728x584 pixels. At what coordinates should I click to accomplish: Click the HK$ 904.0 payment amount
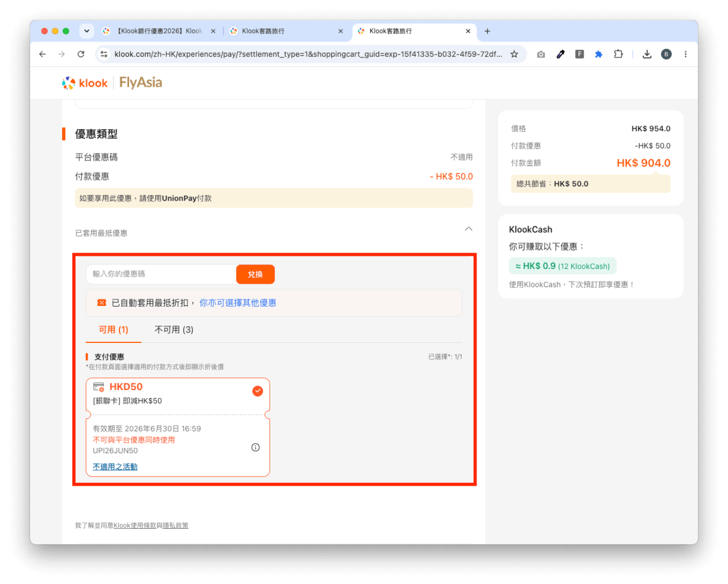[644, 163]
